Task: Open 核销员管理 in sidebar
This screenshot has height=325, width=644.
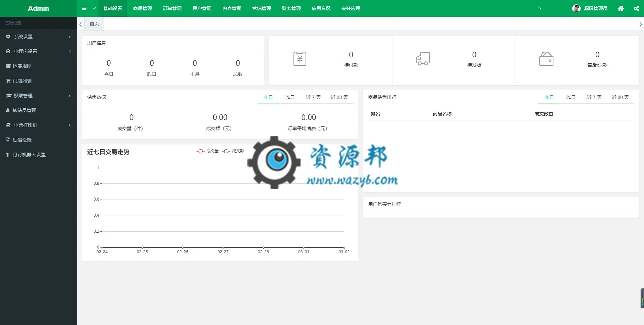Action: click(39, 110)
